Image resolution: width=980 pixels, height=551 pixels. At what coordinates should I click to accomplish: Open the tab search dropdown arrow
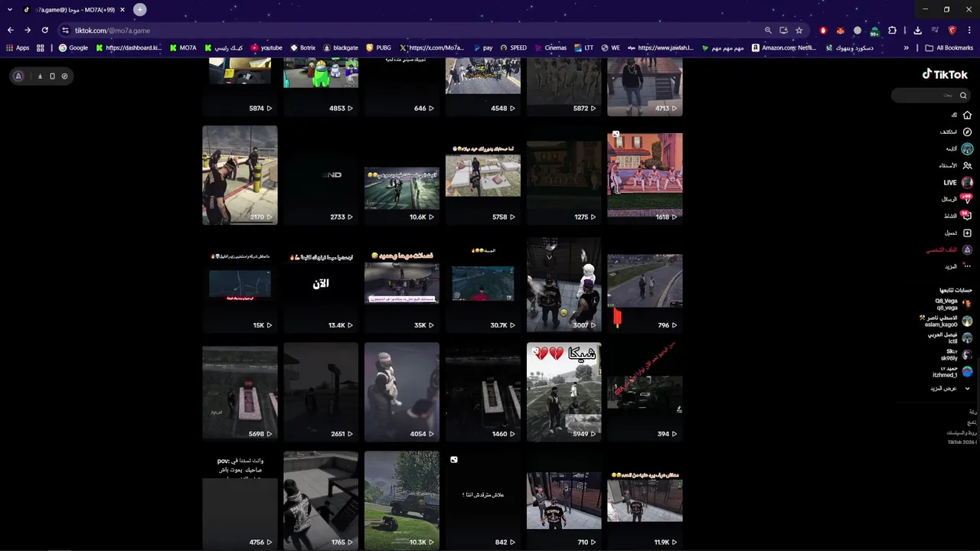pos(10,10)
